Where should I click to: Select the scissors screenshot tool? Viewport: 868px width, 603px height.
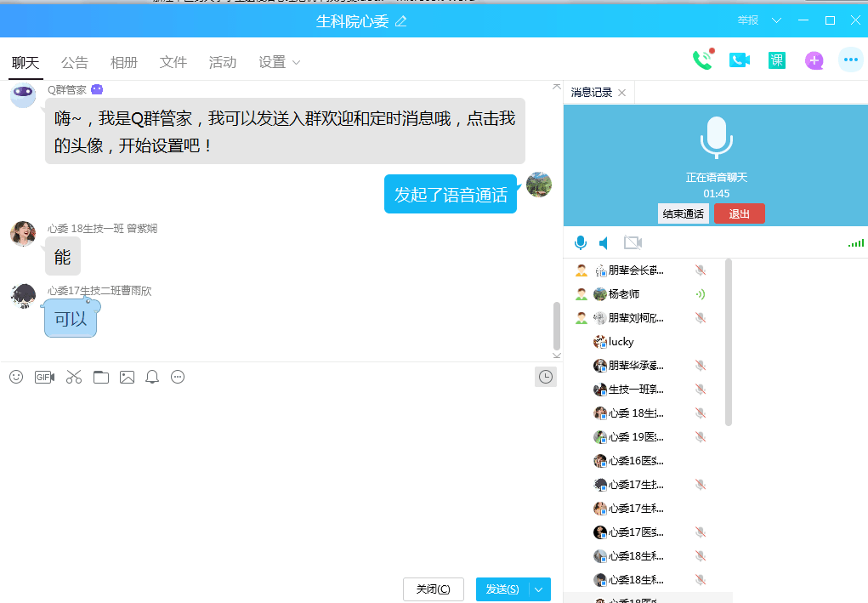74,377
